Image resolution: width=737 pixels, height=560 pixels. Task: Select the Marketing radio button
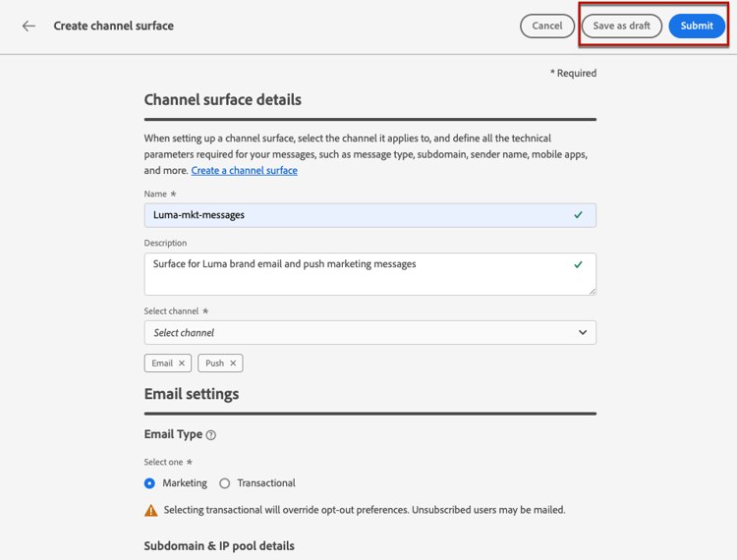tap(150, 483)
